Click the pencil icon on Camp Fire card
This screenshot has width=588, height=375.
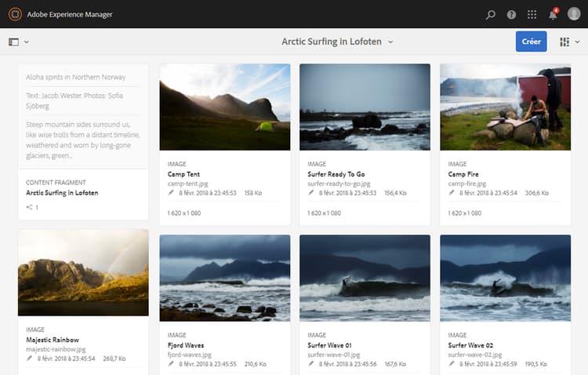coord(452,192)
